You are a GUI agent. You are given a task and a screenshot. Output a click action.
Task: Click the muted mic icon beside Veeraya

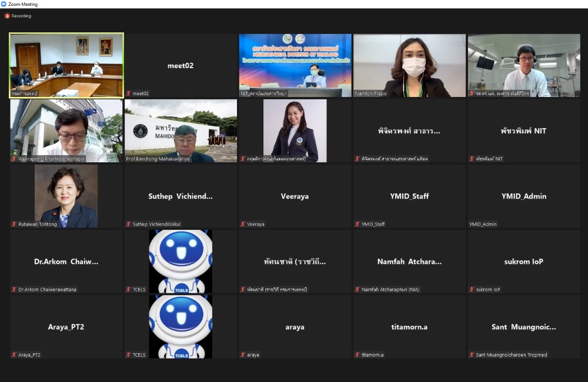[x=243, y=224]
